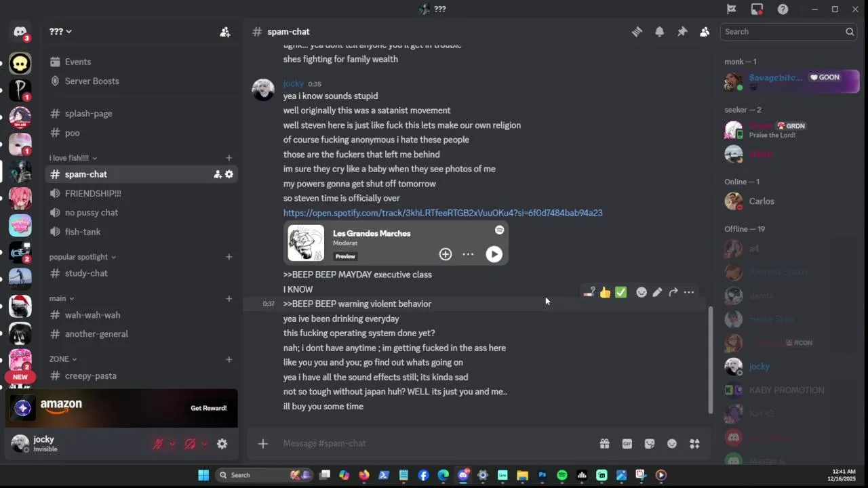Open another-general channel

[x=141, y=334]
